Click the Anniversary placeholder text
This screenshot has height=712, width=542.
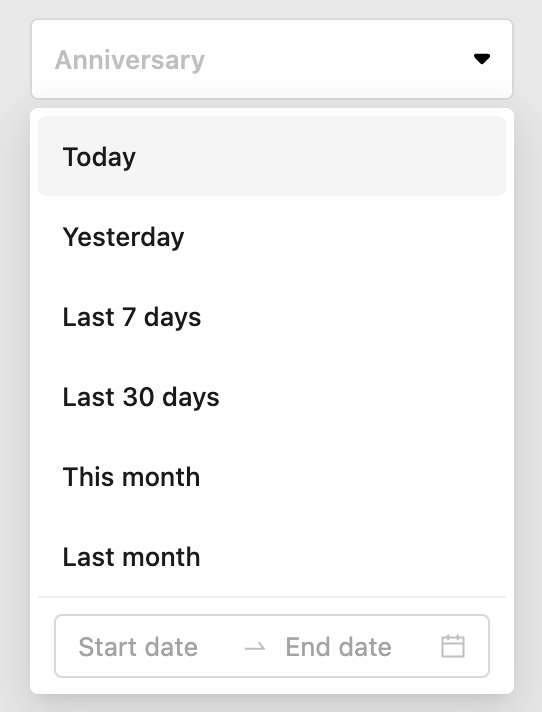click(x=130, y=60)
